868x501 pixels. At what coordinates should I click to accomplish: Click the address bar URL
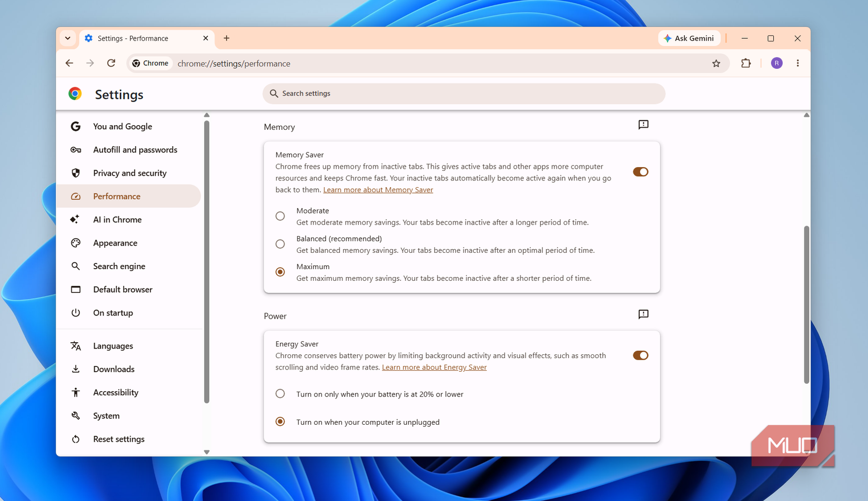pos(234,64)
